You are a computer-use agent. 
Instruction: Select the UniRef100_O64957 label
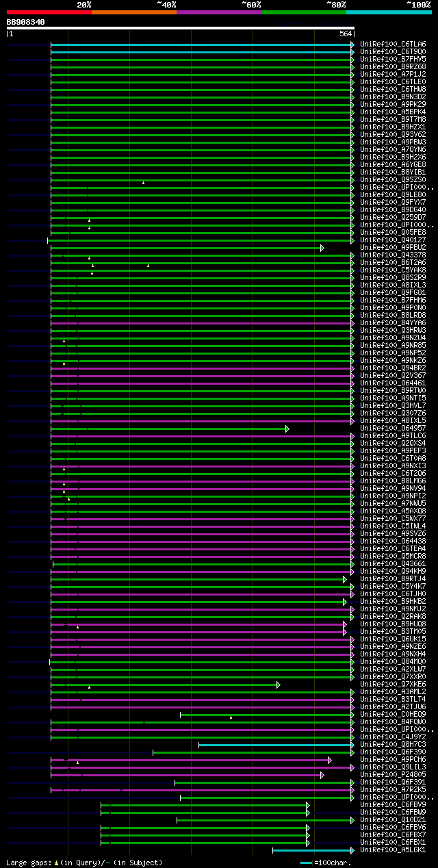point(393,428)
